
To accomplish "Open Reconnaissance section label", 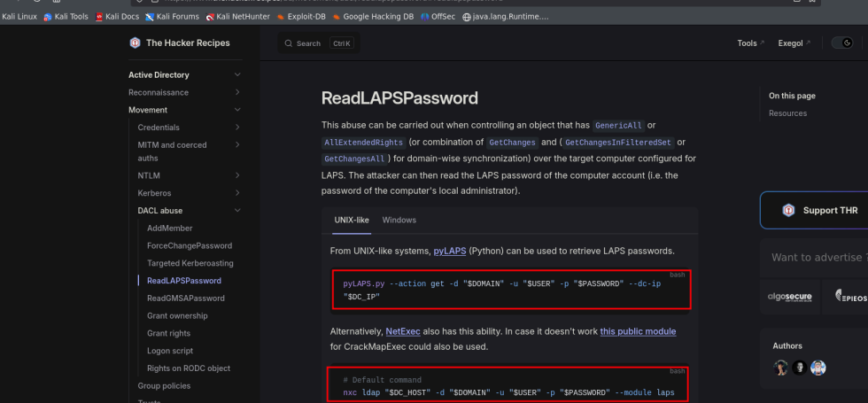I will [159, 92].
